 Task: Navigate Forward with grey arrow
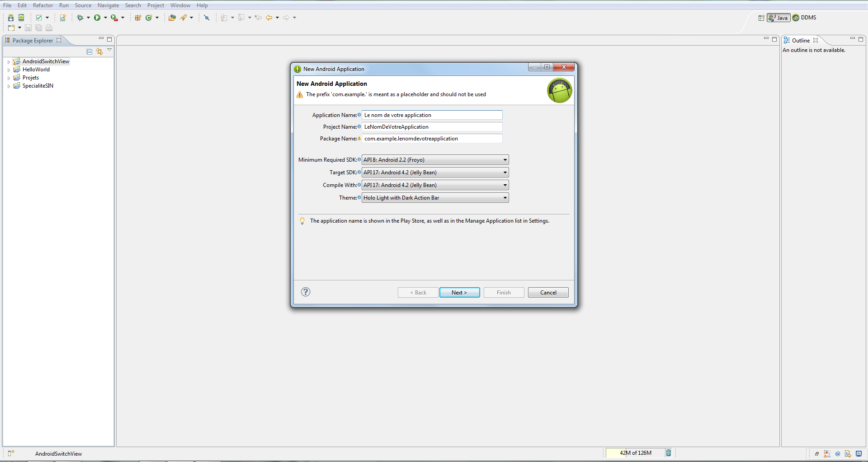click(x=286, y=18)
